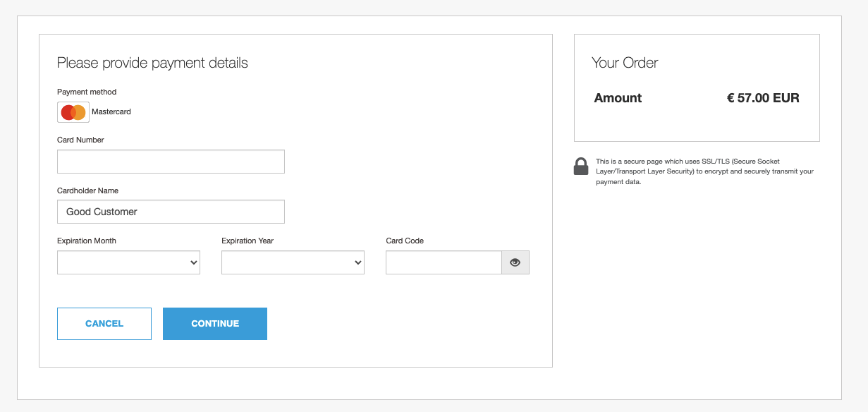Screen dimensions: 868x412
Task: Click the Expiration Year label text
Action: (247, 241)
